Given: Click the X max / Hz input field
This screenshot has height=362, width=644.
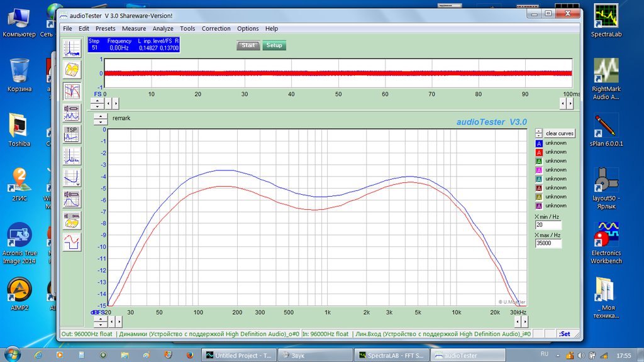Looking at the screenshot, I should click(548, 243).
